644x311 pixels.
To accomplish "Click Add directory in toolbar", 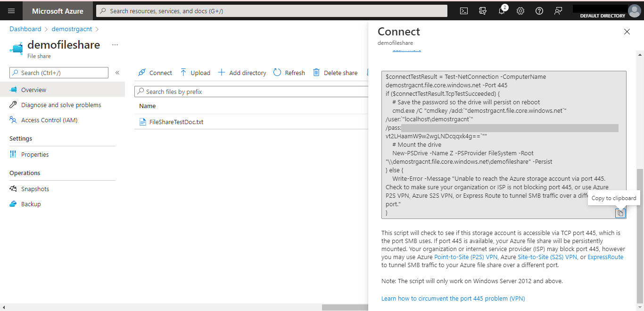I will coord(242,73).
